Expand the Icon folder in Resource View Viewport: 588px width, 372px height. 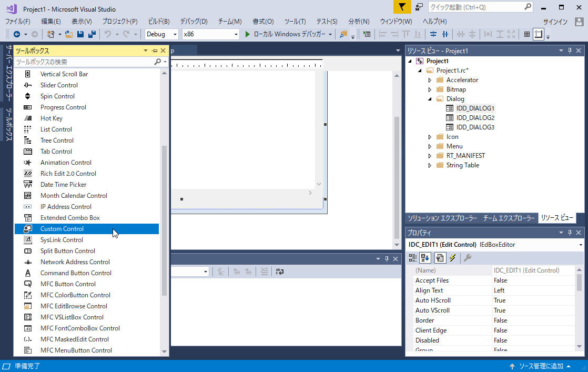click(x=430, y=137)
